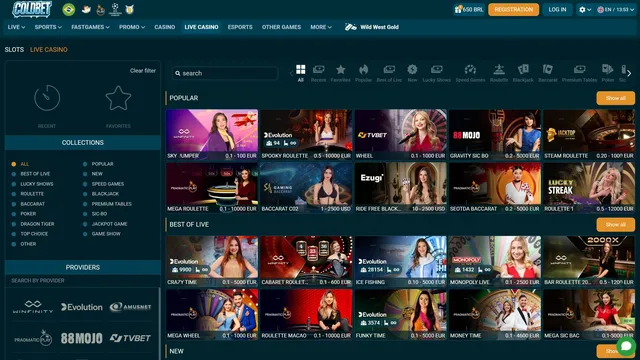Click the Log In button
This screenshot has height=360, width=640.
click(x=557, y=9)
